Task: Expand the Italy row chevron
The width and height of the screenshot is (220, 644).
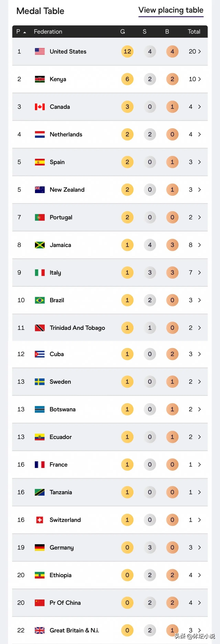Action: pyautogui.click(x=200, y=273)
